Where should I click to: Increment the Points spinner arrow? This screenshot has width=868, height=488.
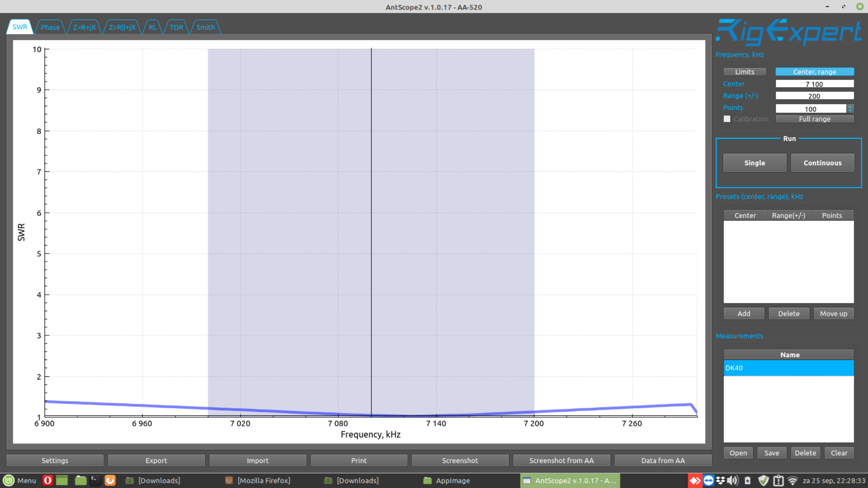(x=850, y=107)
